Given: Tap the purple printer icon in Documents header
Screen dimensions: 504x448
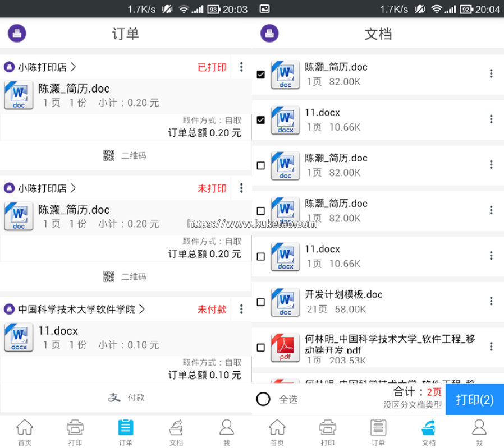Looking at the screenshot, I should pyautogui.click(x=269, y=34).
